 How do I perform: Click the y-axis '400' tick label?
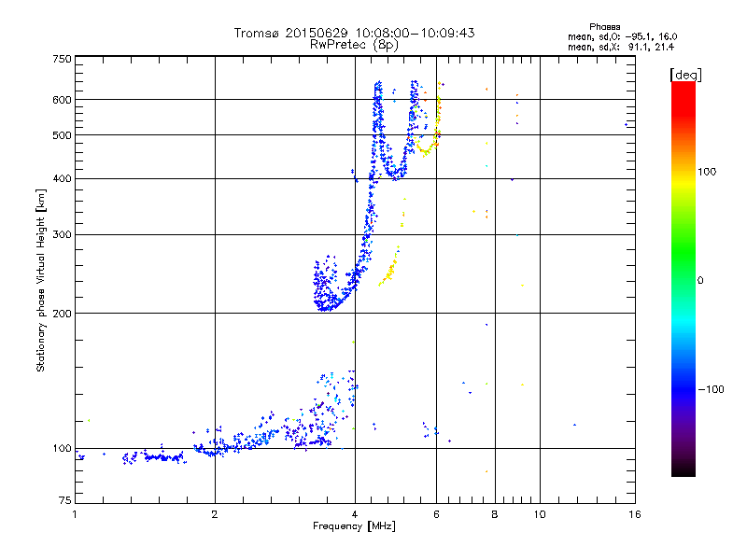(x=62, y=178)
